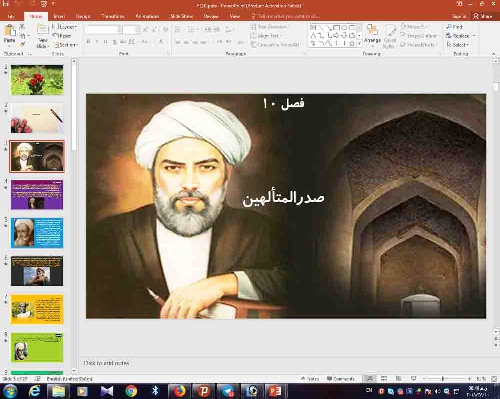Click the Reset slide button
This screenshot has width=500, height=399.
tap(62, 35)
